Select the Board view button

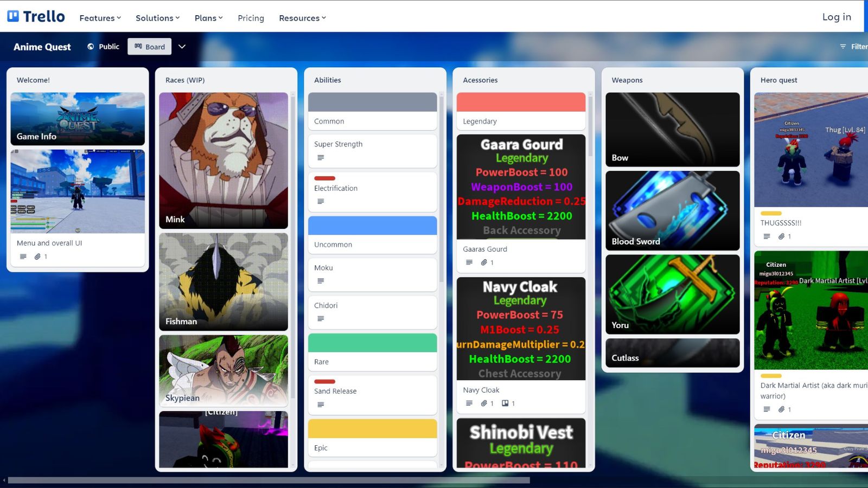pyautogui.click(x=150, y=47)
